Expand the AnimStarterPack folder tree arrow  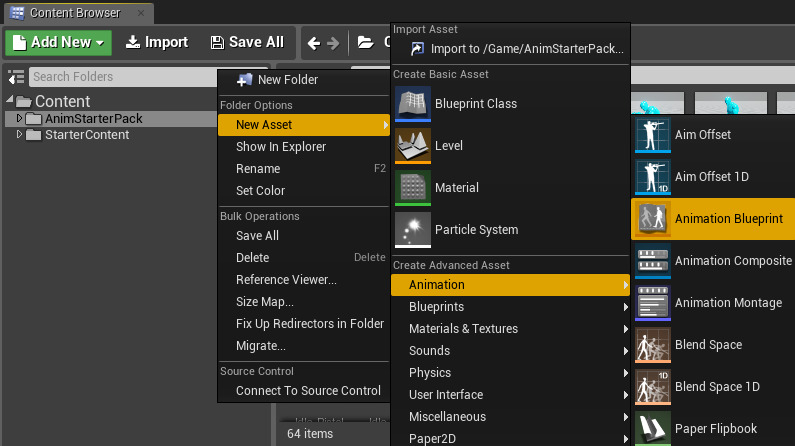coord(19,119)
